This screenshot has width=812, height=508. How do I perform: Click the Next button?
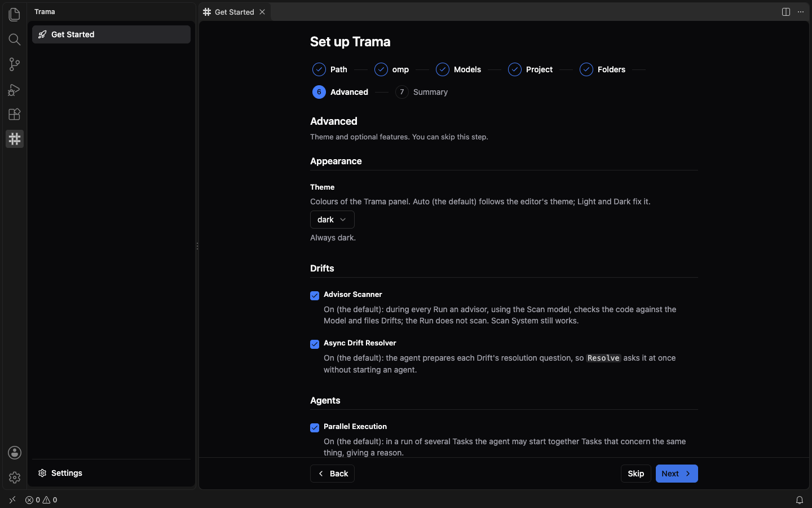point(677,474)
